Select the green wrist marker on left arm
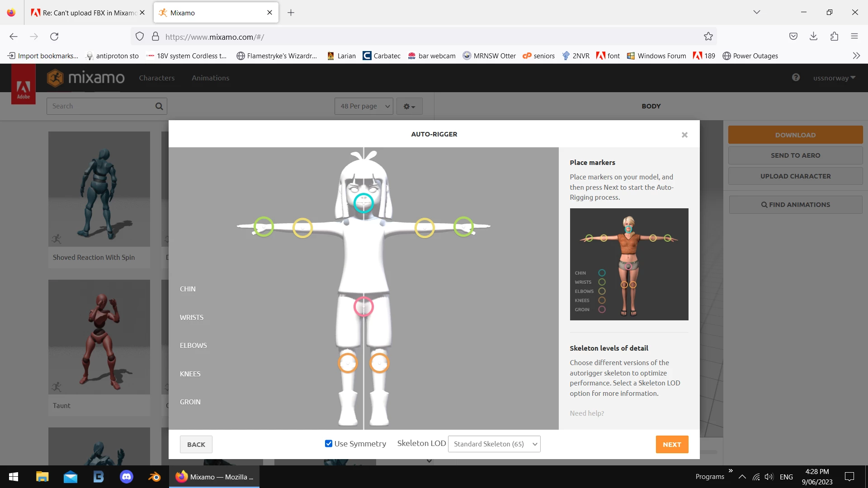The height and width of the screenshot is (488, 868). pyautogui.click(x=264, y=226)
